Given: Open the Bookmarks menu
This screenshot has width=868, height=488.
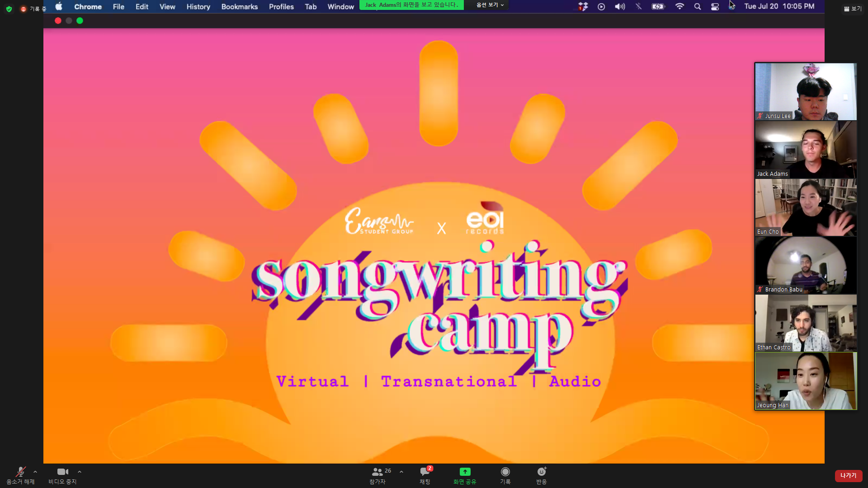Looking at the screenshot, I should (x=239, y=7).
